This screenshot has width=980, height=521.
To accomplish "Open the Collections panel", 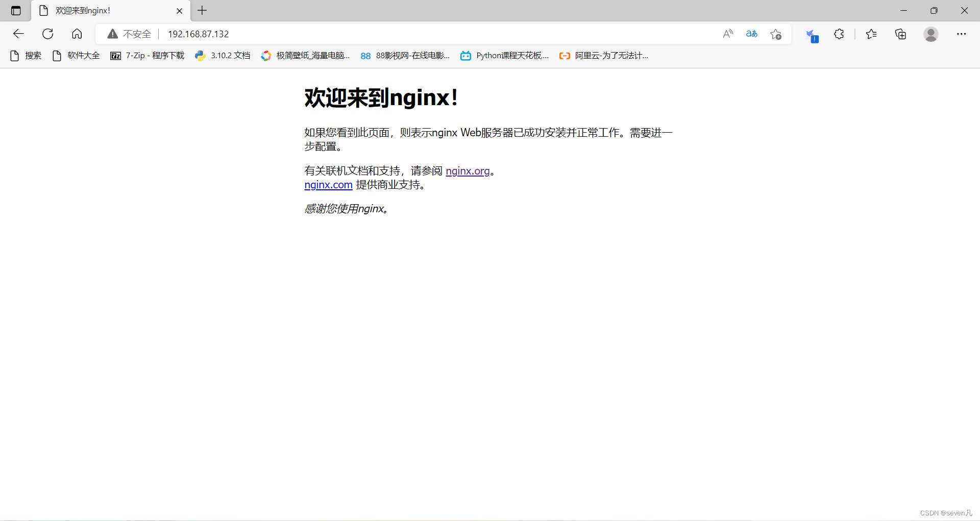I will (x=900, y=34).
